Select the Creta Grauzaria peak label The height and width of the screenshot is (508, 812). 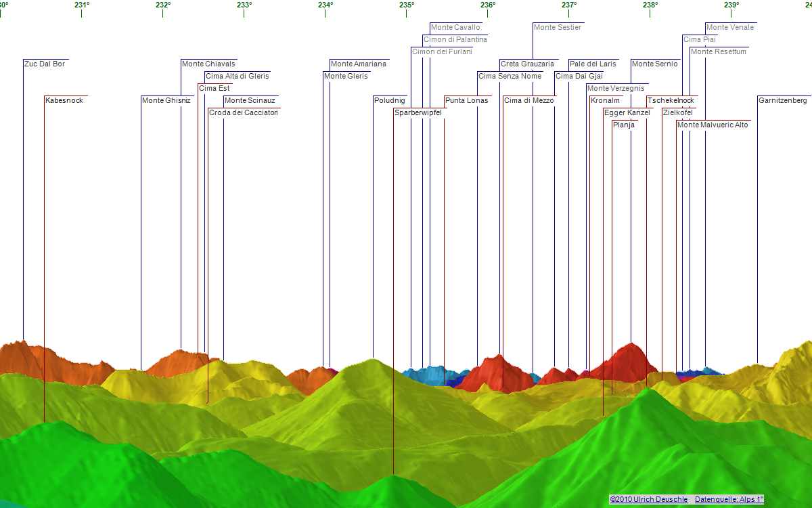(x=527, y=63)
